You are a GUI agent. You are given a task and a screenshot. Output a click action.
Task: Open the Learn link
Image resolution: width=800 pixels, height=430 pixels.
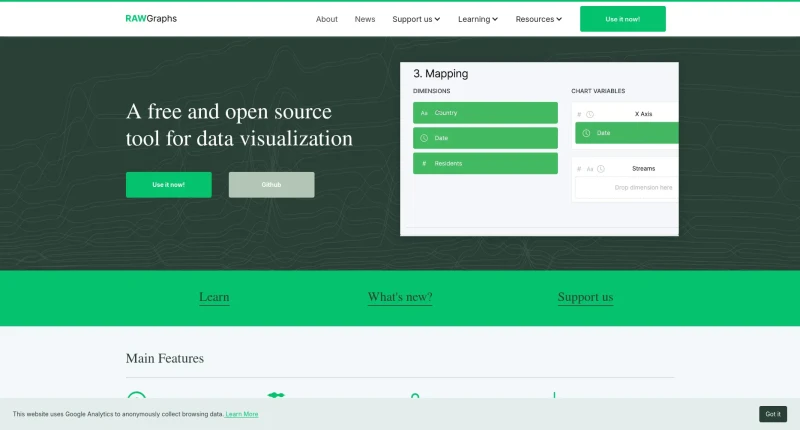click(214, 297)
